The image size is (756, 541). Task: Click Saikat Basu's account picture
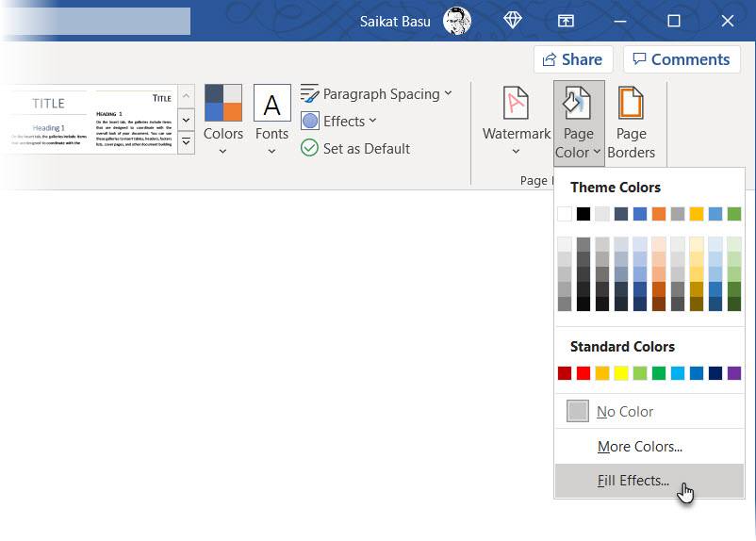click(456, 21)
